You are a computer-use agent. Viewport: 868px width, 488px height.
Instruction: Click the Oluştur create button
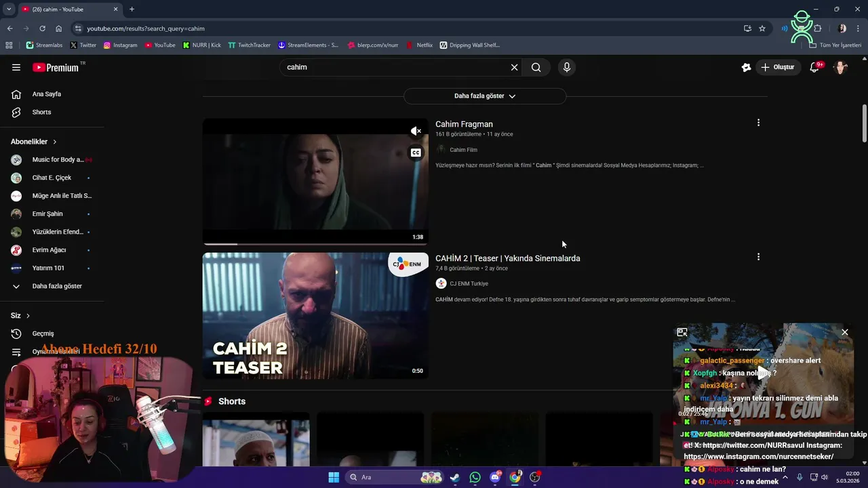(x=777, y=67)
